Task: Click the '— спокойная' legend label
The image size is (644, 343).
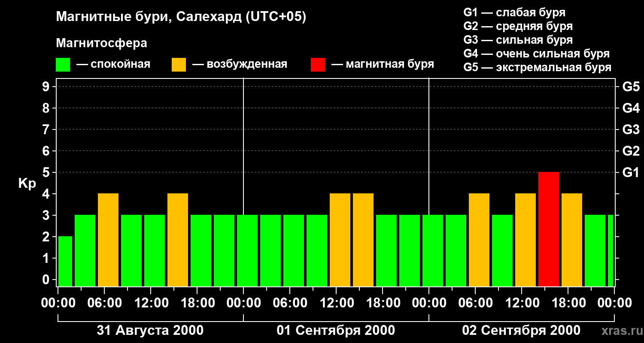Action: 113,65
